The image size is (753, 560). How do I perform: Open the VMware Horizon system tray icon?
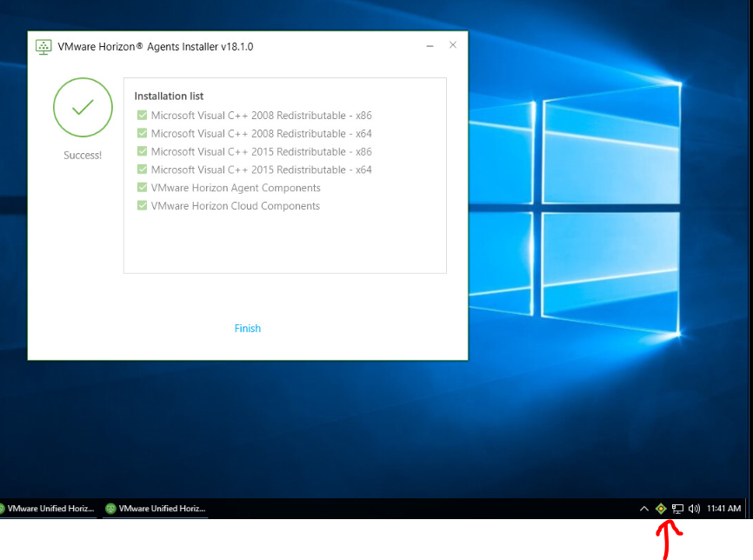tap(660, 509)
